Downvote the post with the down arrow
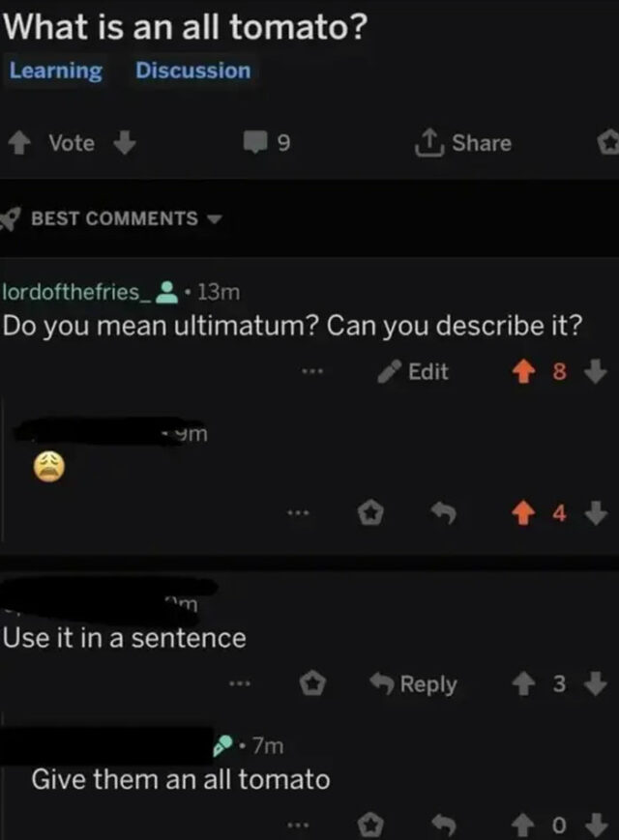619x840 pixels. (x=124, y=142)
